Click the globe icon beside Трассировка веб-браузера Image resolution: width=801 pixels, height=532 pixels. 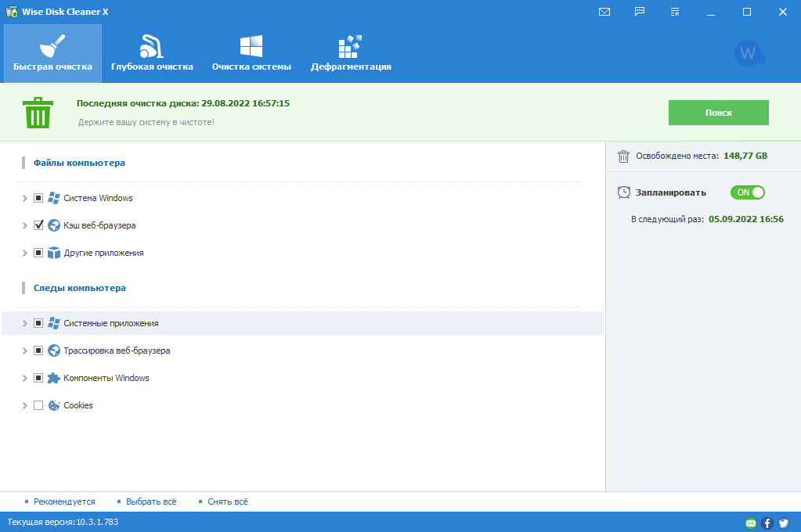(x=54, y=350)
